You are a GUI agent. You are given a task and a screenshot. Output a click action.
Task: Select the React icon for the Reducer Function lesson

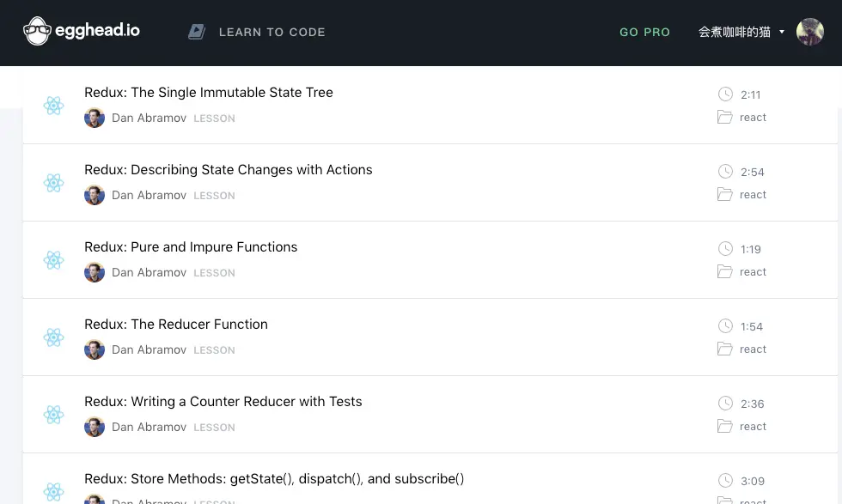[53, 337]
